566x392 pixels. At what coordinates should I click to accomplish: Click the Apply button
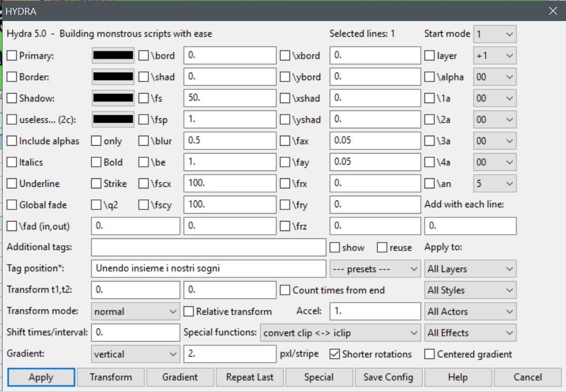41,377
